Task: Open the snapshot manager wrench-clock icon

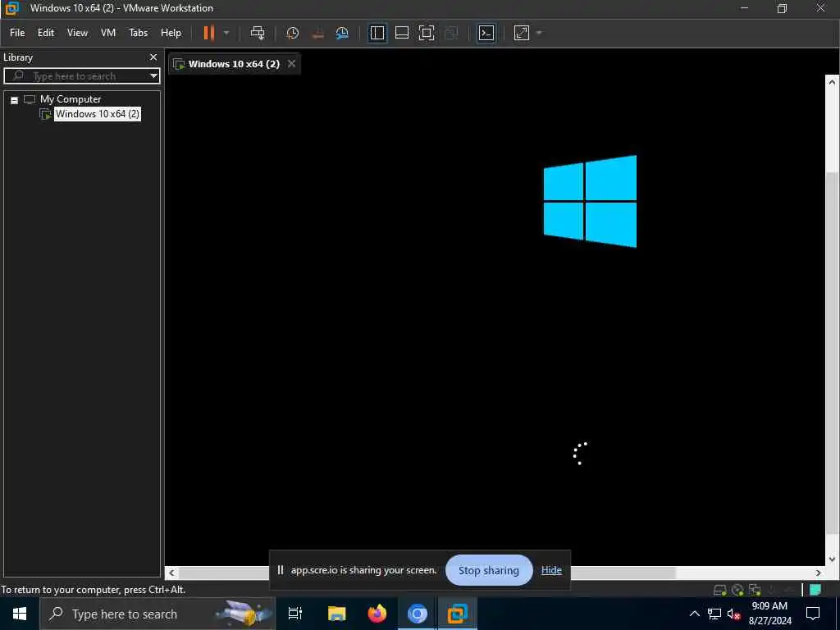Action: [x=342, y=33]
